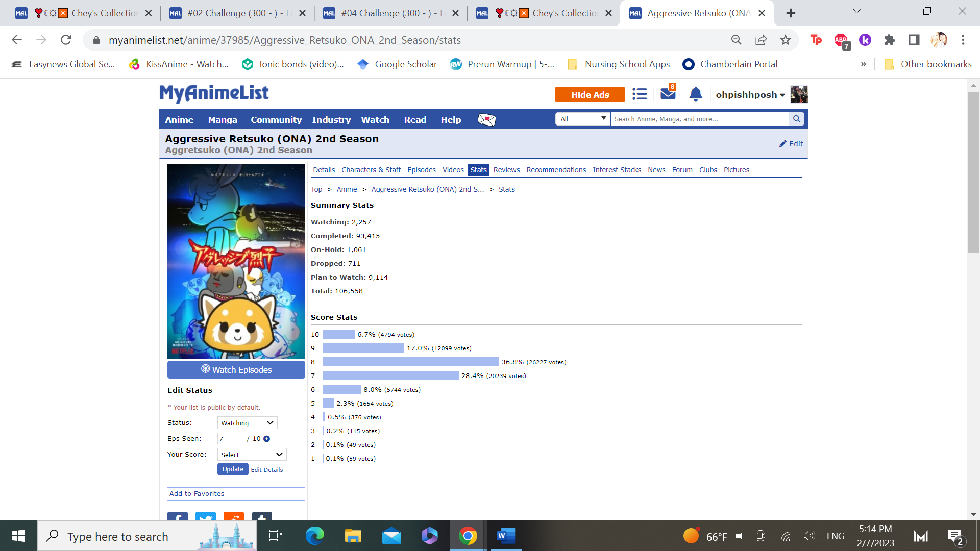The image size is (980, 551).
Task: Switch to Interest Stacks tab
Action: coord(617,170)
